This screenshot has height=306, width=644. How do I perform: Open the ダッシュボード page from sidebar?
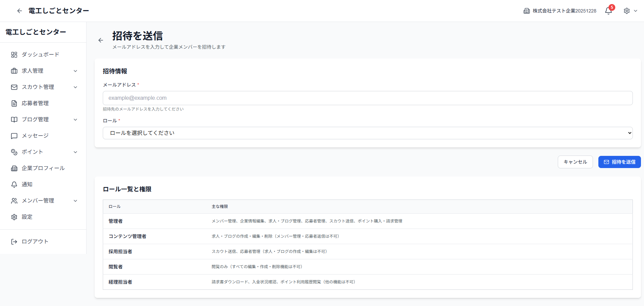tap(40, 54)
